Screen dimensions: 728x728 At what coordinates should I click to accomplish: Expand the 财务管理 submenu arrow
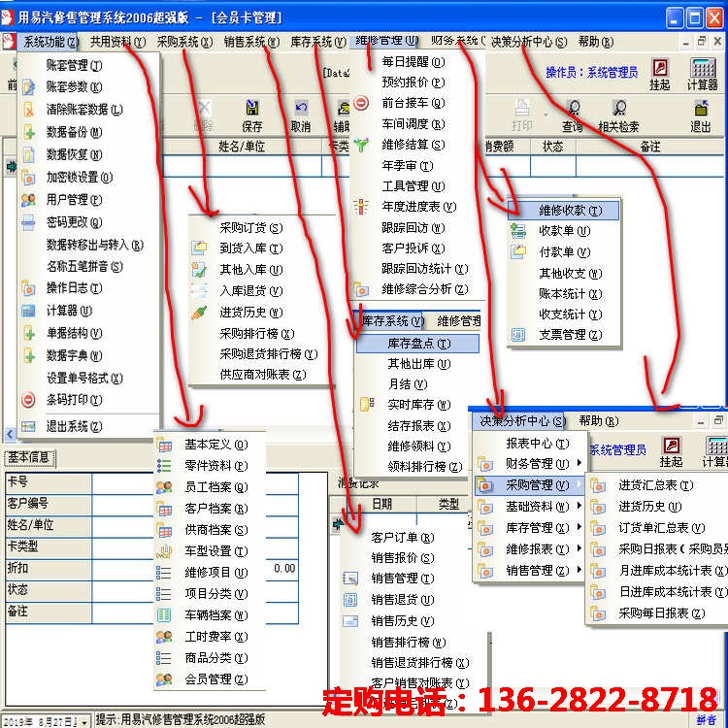pyautogui.click(x=579, y=463)
